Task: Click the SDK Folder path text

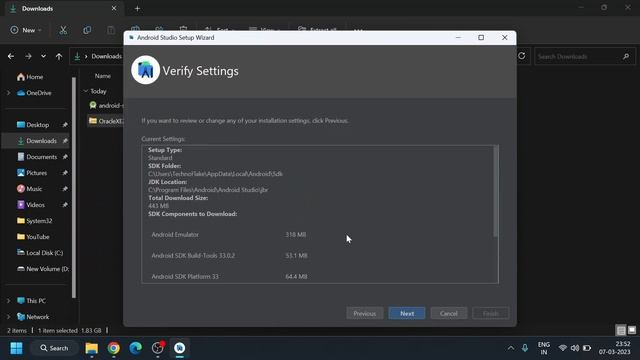Action: [x=215, y=174]
